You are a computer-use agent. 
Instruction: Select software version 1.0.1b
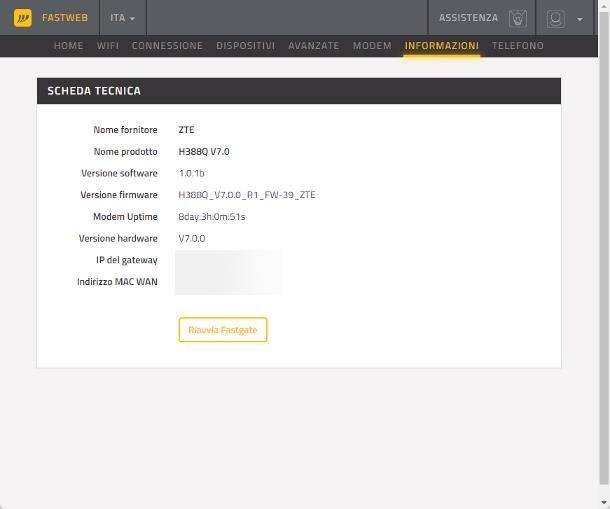(x=191, y=173)
